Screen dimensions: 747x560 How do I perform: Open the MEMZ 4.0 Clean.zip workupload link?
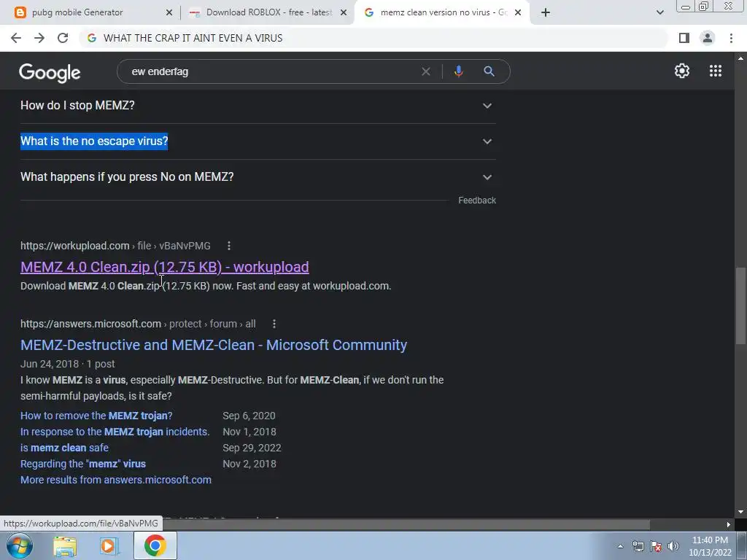coord(164,267)
